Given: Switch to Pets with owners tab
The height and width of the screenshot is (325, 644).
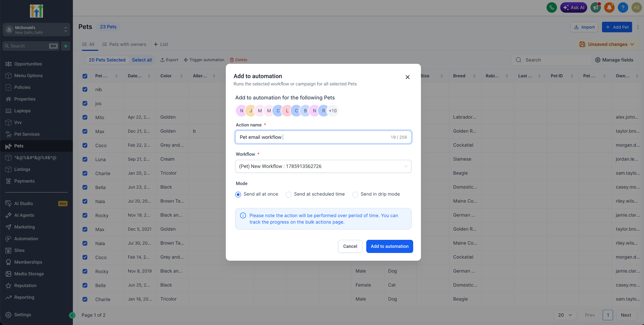Looking at the screenshot, I should (124, 44).
